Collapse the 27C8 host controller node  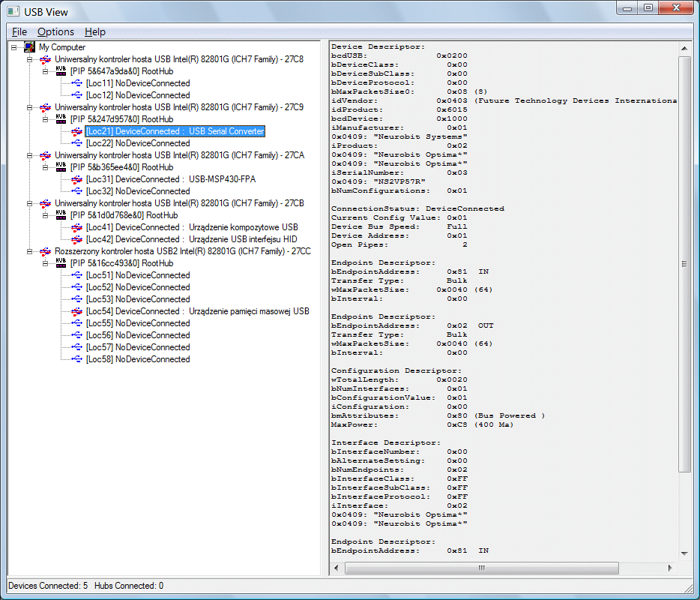tap(29, 59)
